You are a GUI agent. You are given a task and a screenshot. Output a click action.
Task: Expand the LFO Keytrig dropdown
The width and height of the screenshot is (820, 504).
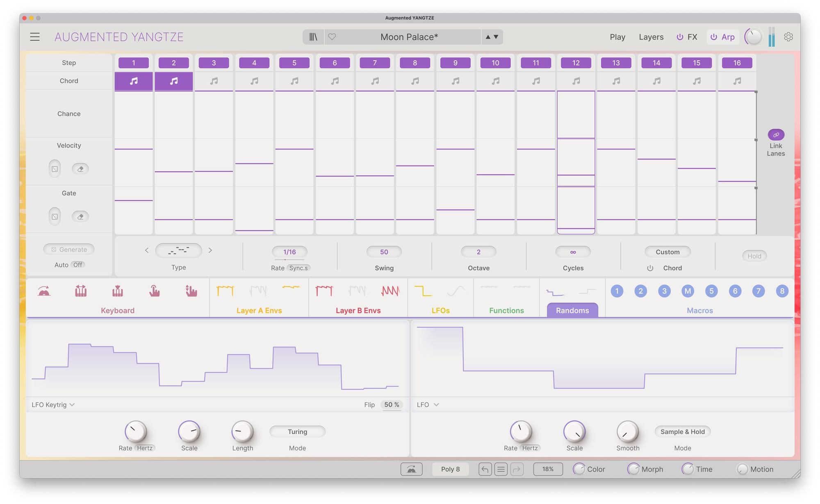coord(53,405)
